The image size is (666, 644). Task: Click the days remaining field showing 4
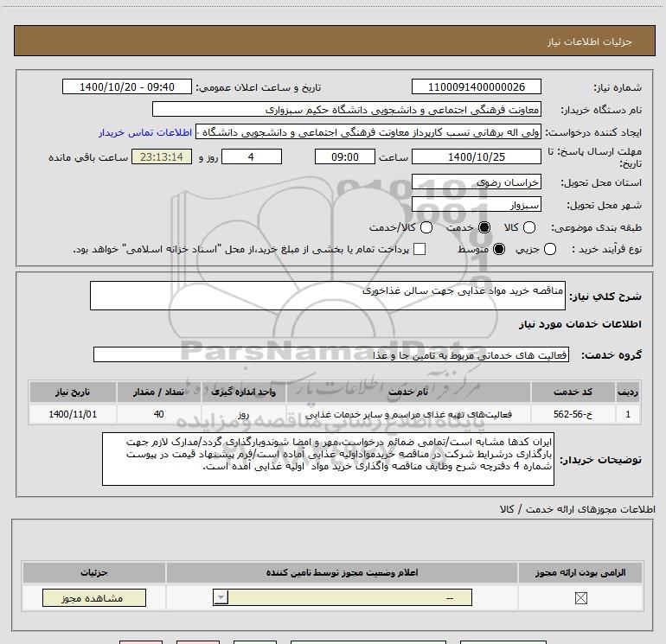[252, 156]
